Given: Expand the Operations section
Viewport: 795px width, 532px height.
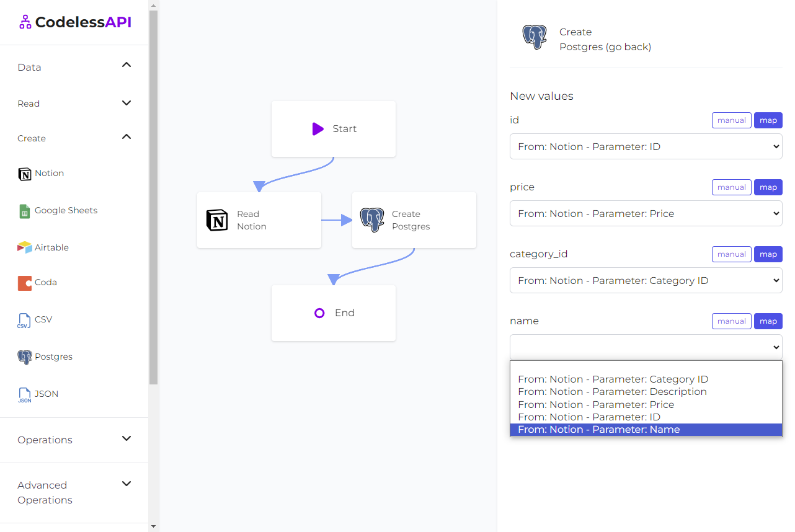Looking at the screenshot, I should (74, 440).
